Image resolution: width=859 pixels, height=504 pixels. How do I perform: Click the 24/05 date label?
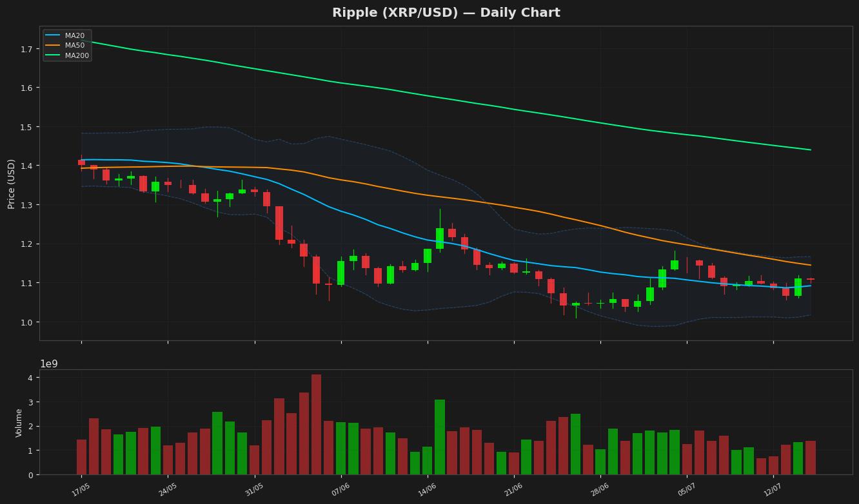point(168,490)
